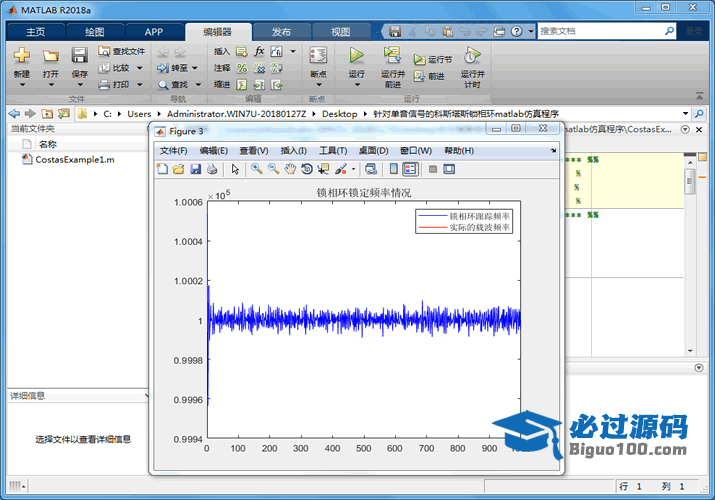Open the Save (保存) dropdown arrow

80,85
